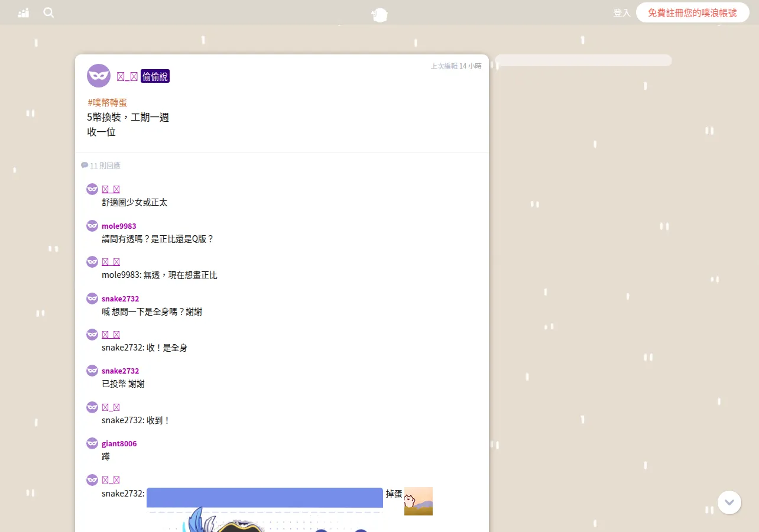Click avatar beside the 收到！ reply

[92, 407]
